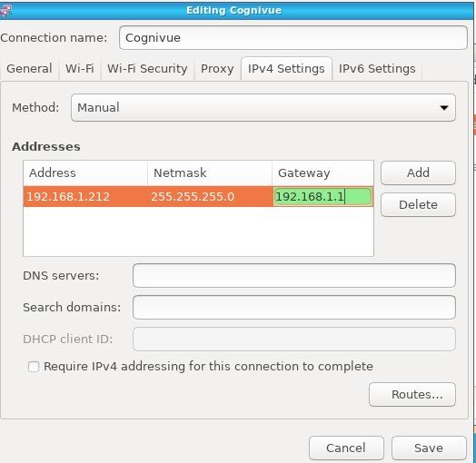Open the Routes… dialog
476x463 pixels.
click(x=412, y=394)
